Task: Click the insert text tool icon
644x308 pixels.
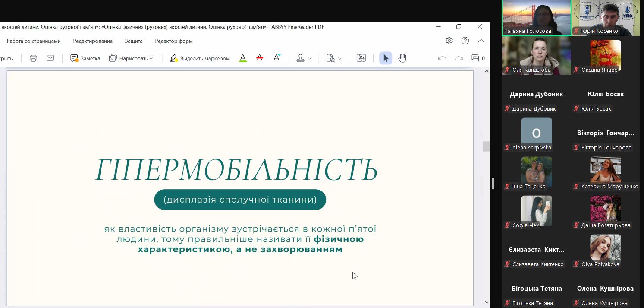Action: [277, 58]
